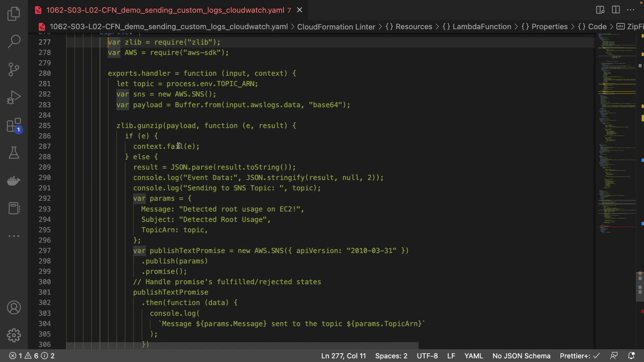The width and height of the screenshot is (644, 362).
Task: Change language mode YAML in status bar
Action: click(473, 356)
